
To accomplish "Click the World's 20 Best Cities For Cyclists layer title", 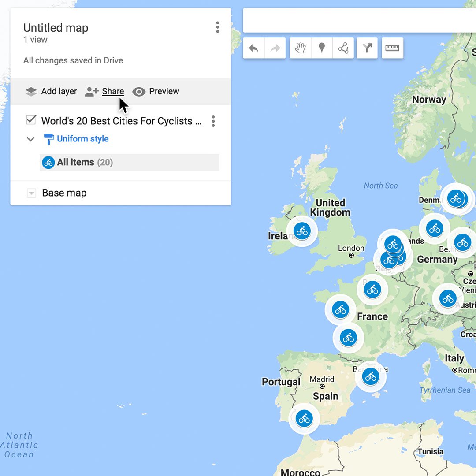I will pos(122,121).
